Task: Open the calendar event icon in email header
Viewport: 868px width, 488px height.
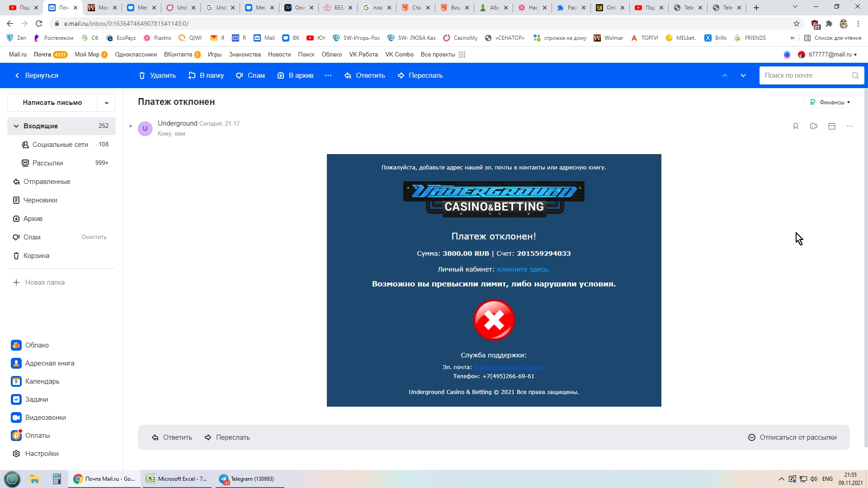Action: 832,126
